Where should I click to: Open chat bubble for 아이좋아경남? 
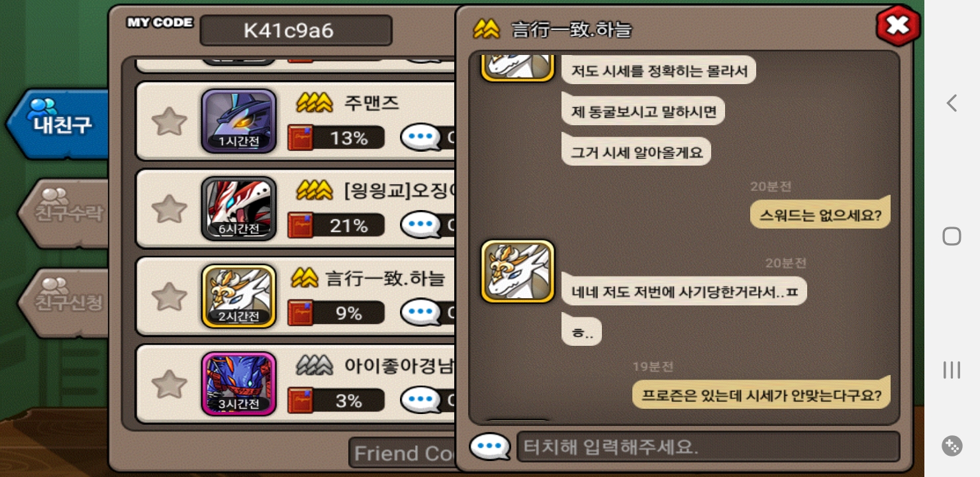pyautogui.click(x=421, y=400)
